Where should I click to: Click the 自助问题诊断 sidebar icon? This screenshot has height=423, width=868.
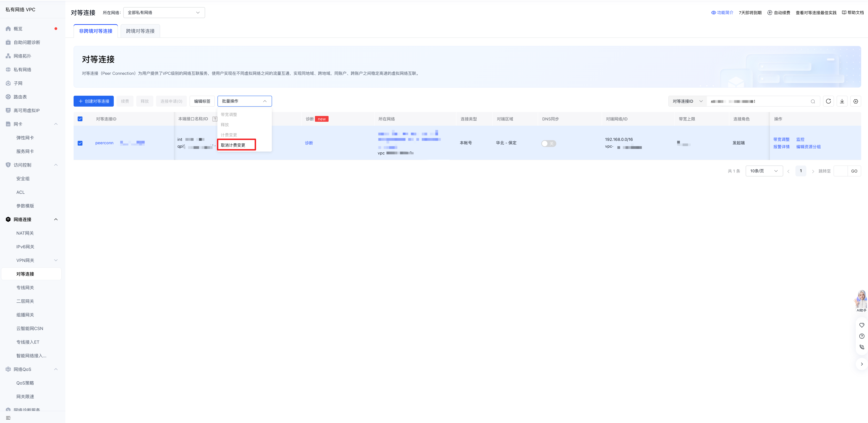pos(8,42)
